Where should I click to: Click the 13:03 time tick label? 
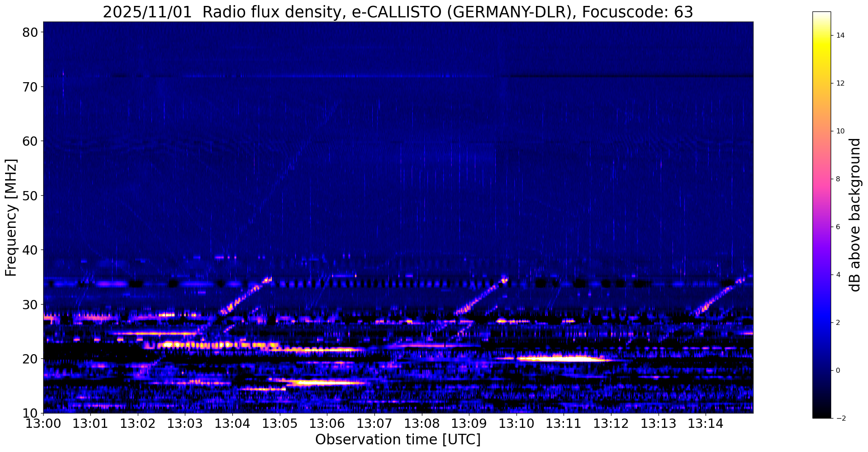point(185,424)
